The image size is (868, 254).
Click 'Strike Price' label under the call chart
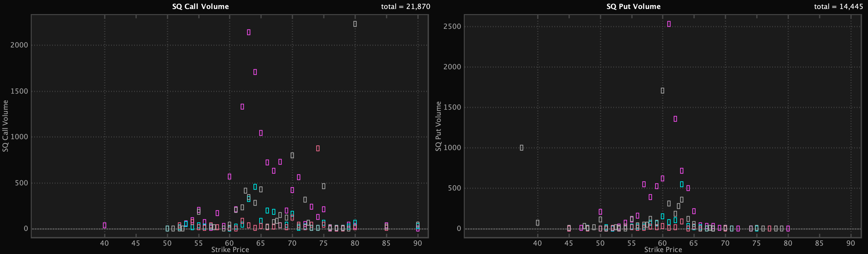click(230, 250)
